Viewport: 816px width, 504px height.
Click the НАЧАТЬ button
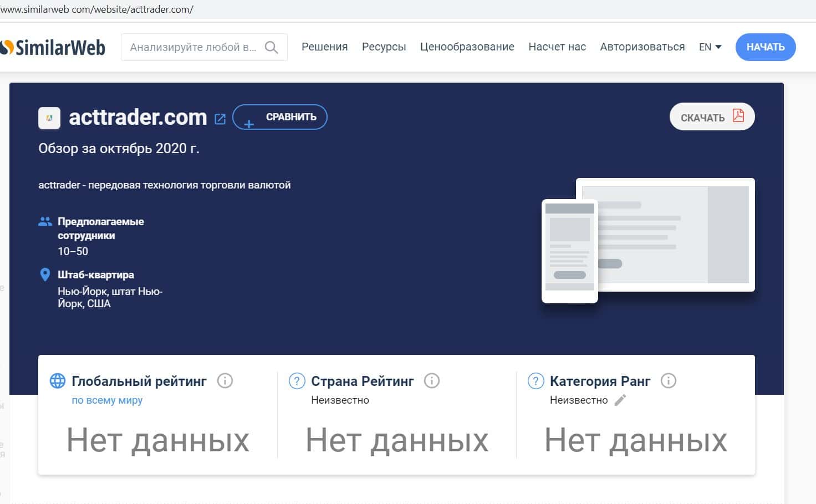pos(766,47)
